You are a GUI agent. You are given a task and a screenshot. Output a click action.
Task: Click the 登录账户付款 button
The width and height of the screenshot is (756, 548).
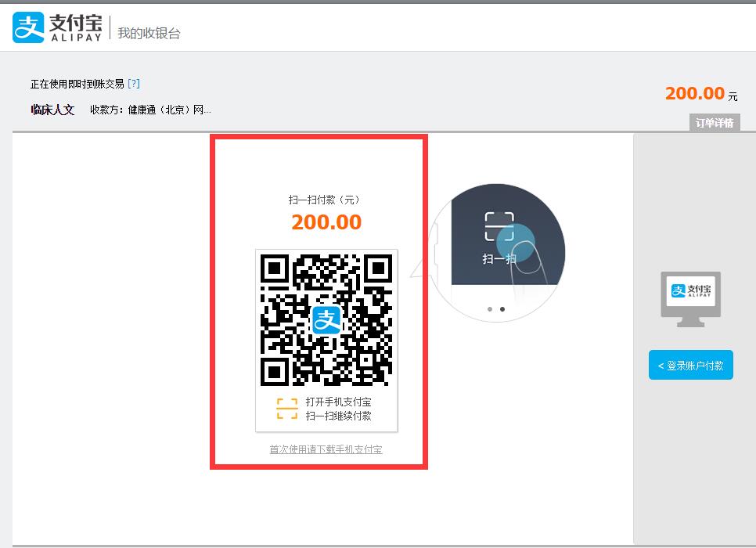[x=690, y=365]
